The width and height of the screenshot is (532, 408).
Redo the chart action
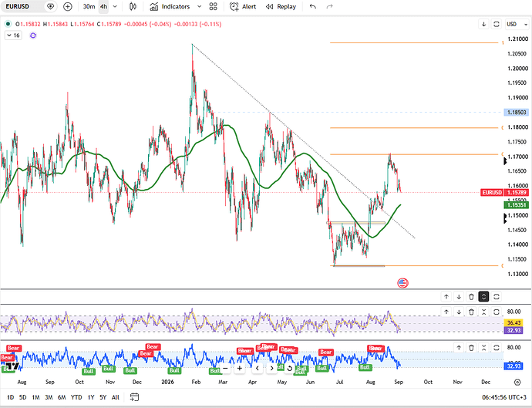329,6
